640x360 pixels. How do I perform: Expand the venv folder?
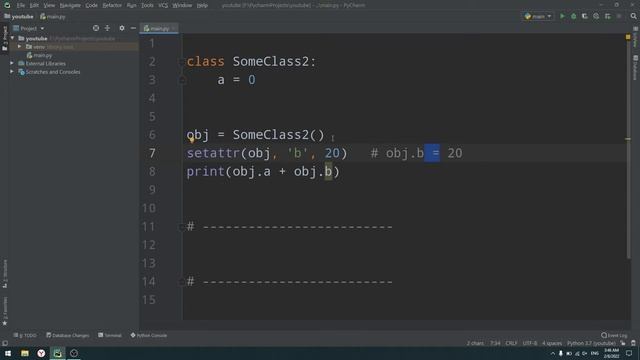[x=19, y=47]
